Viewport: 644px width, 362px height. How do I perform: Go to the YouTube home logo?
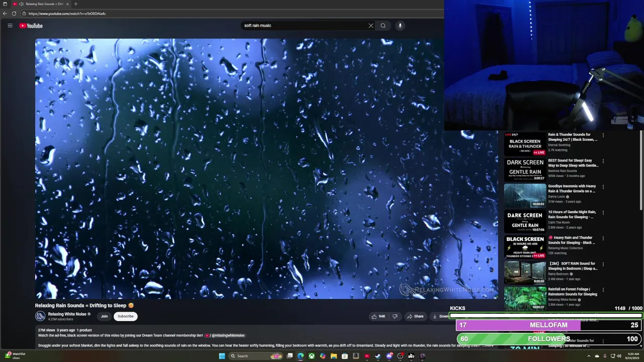pos(31,26)
